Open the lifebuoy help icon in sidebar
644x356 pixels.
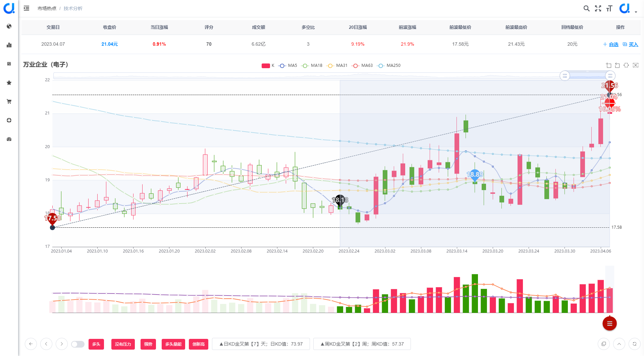point(9,120)
